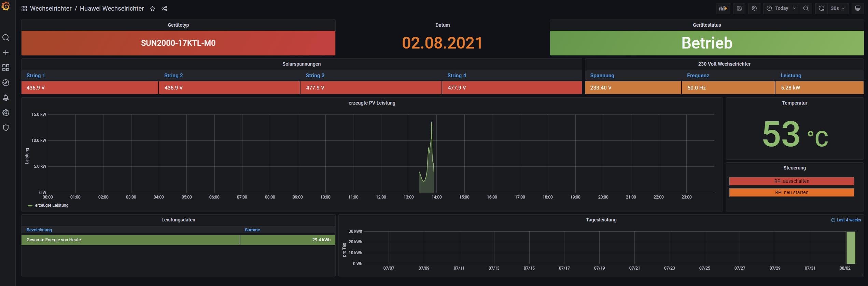This screenshot has height=286, width=868.
Task: Open the Alerting bell icon
Action: click(6, 98)
